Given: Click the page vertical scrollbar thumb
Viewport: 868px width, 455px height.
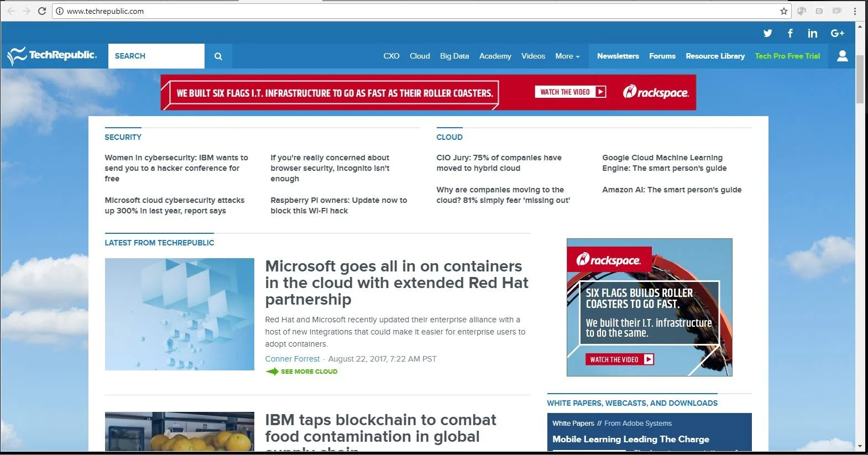Looking at the screenshot, I should coord(860,79).
